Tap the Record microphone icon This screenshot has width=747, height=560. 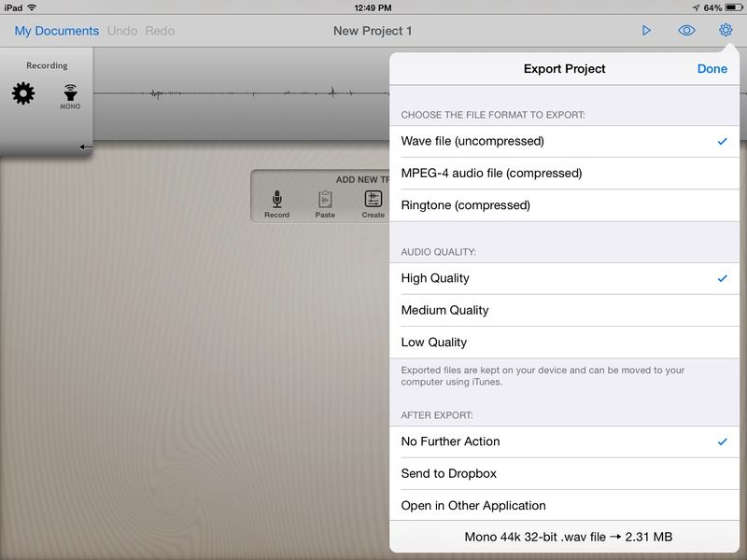[x=276, y=202]
